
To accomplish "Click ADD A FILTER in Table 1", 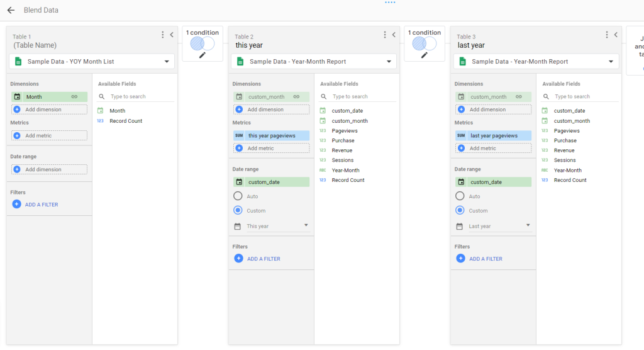I will (x=41, y=205).
